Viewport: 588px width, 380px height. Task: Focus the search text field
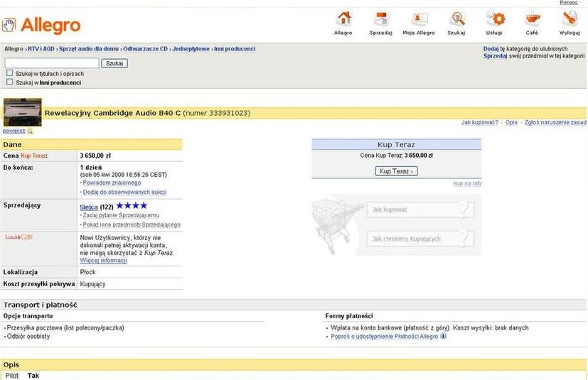(x=52, y=63)
